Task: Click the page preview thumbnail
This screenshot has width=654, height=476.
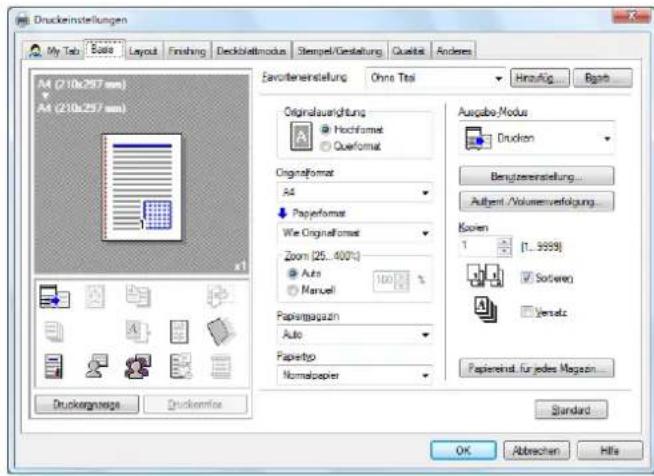Action: click(142, 187)
